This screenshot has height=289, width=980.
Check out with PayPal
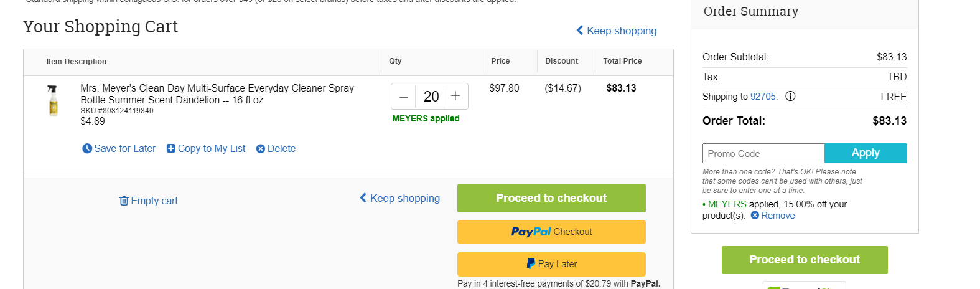point(551,232)
